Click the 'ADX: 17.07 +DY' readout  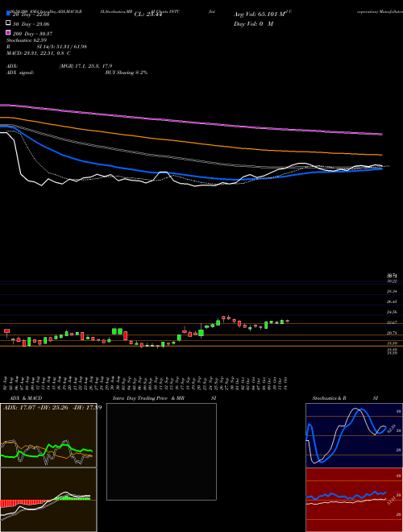(52, 407)
